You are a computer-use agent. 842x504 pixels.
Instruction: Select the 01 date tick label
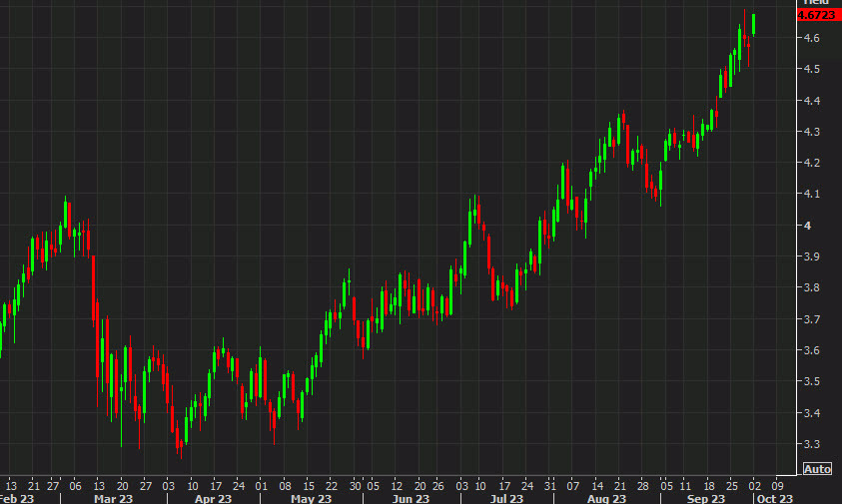[x=261, y=486]
